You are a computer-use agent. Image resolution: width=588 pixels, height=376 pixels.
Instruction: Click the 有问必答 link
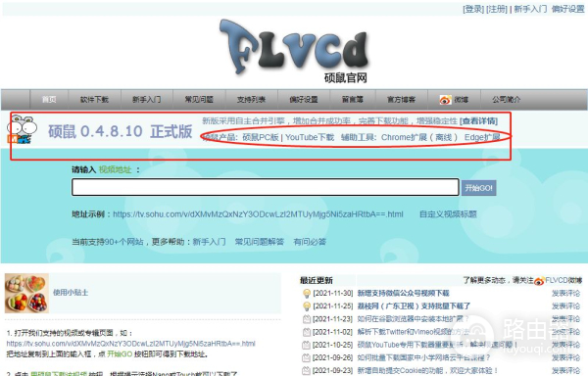coord(310,242)
